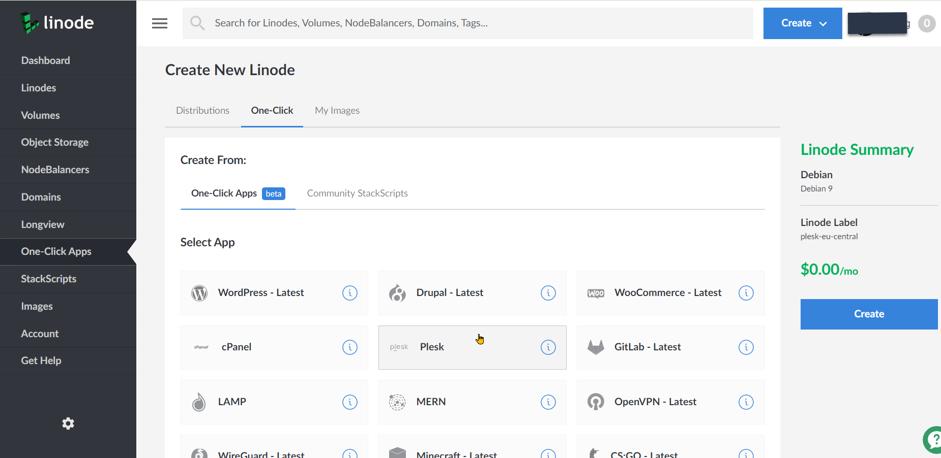Choose the Plesk app card
This screenshot has width=941, height=458.
[x=472, y=347]
